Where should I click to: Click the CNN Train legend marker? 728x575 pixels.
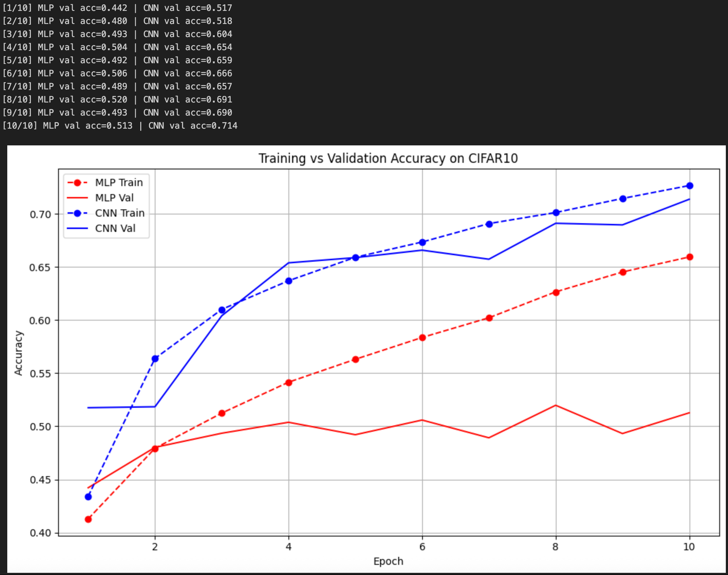[x=77, y=213]
